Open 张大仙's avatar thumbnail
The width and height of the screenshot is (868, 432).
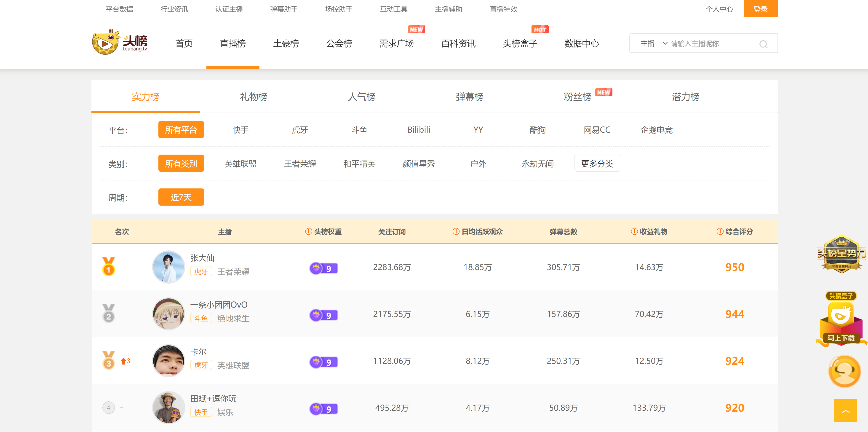168,267
